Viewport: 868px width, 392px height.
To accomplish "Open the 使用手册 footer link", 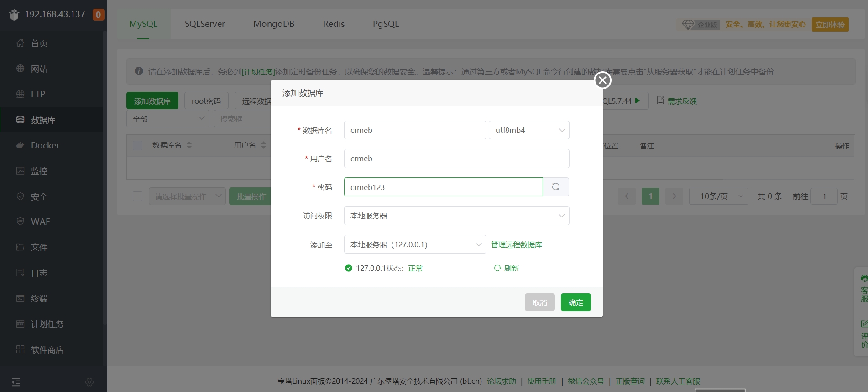I will pyautogui.click(x=542, y=381).
